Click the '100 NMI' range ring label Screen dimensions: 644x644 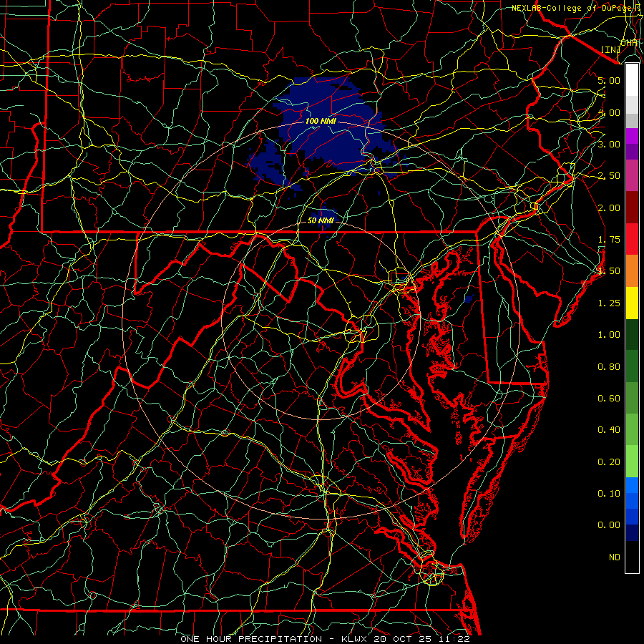[x=321, y=121]
